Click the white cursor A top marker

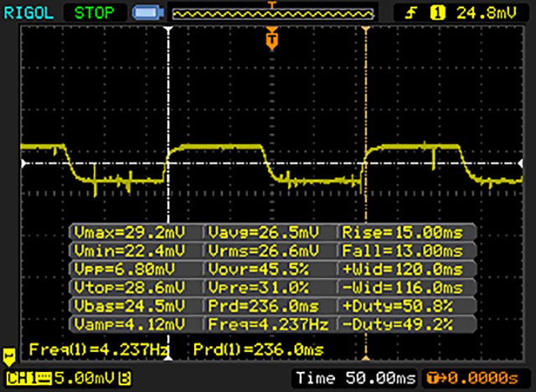(168, 30)
